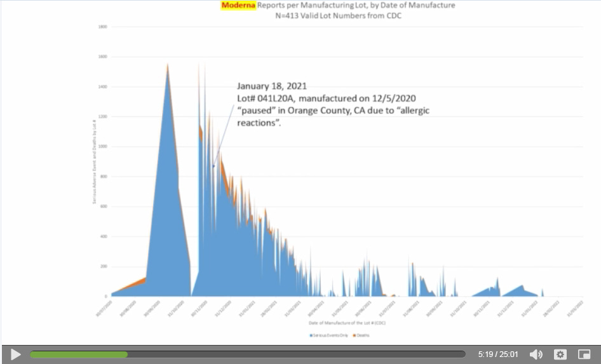Click the 1800 y-axis label
This screenshot has height=364, width=601.
103,27
